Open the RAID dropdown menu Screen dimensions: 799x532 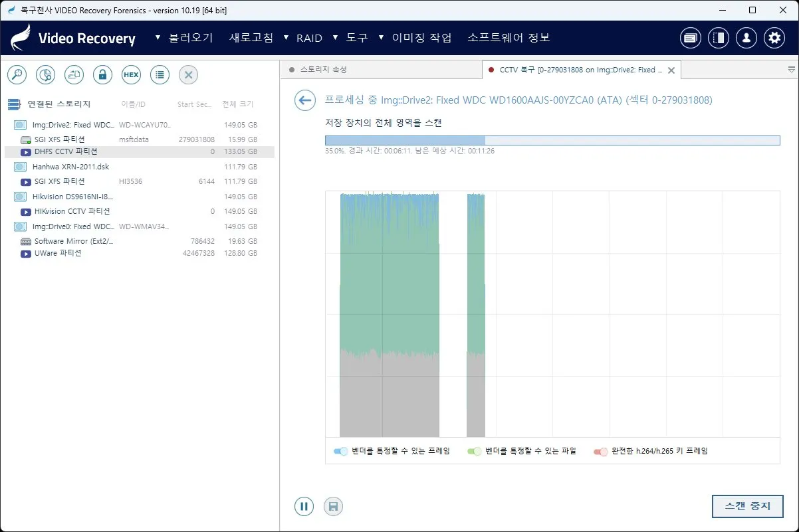coord(302,38)
